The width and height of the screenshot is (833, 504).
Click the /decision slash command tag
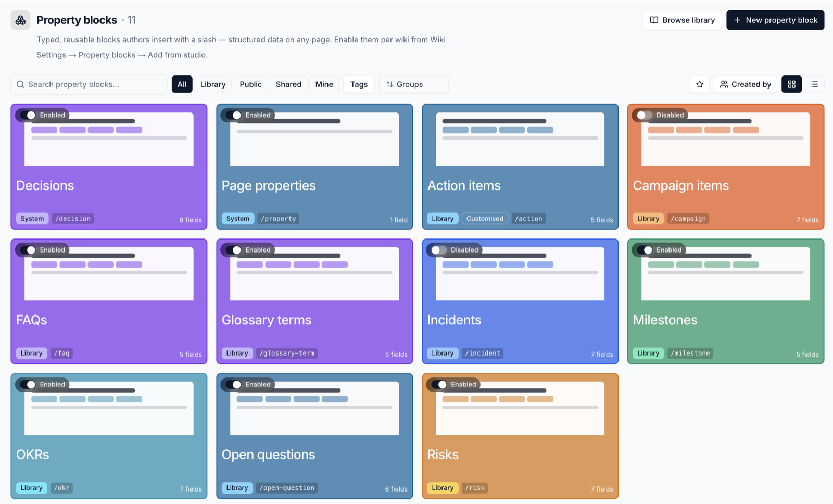(x=73, y=219)
